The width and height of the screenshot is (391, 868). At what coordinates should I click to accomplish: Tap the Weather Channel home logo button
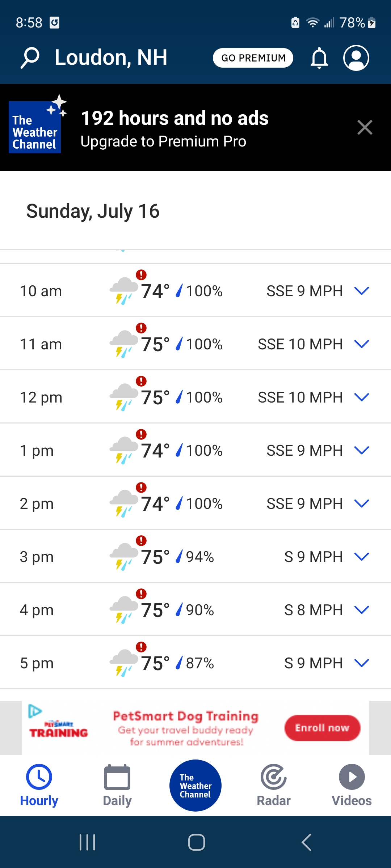tap(195, 785)
